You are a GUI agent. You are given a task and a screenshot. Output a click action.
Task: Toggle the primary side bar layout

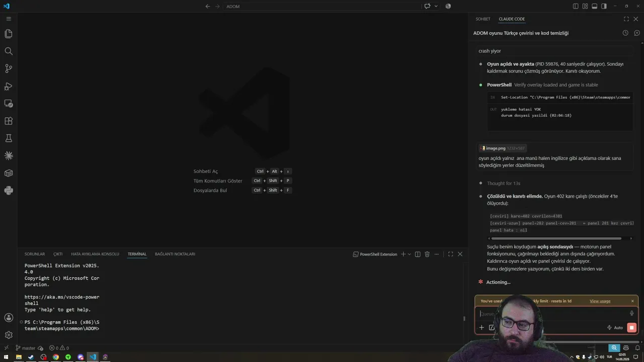[576, 6]
